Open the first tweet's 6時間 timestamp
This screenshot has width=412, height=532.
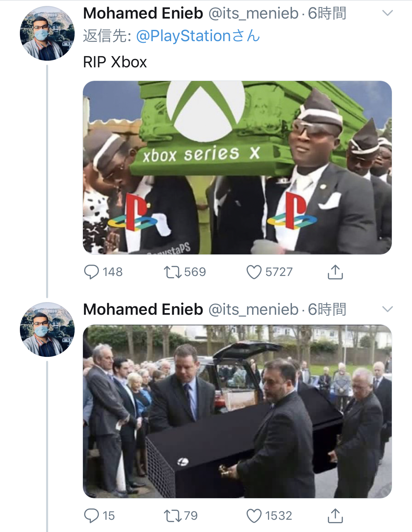(x=327, y=13)
